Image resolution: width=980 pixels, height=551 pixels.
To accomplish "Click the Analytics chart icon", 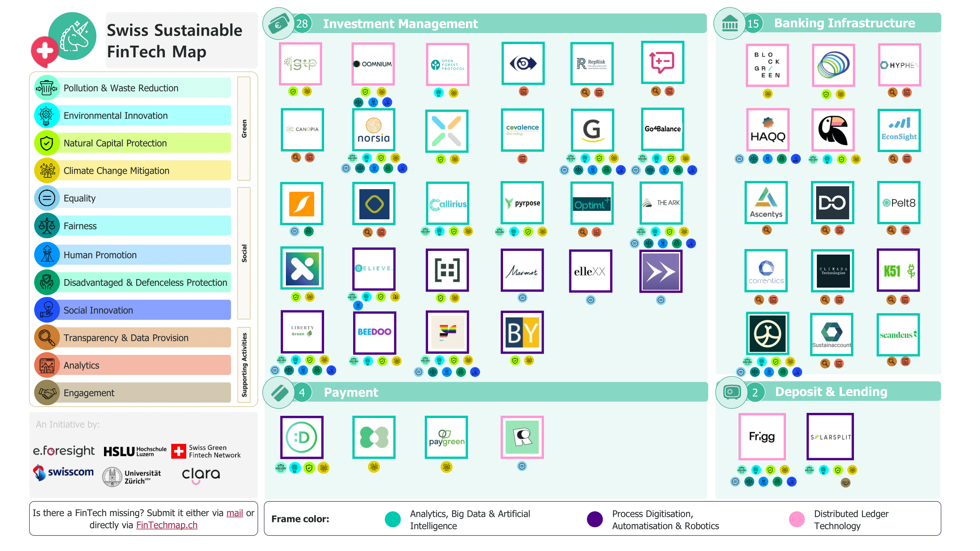I will (46, 365).
